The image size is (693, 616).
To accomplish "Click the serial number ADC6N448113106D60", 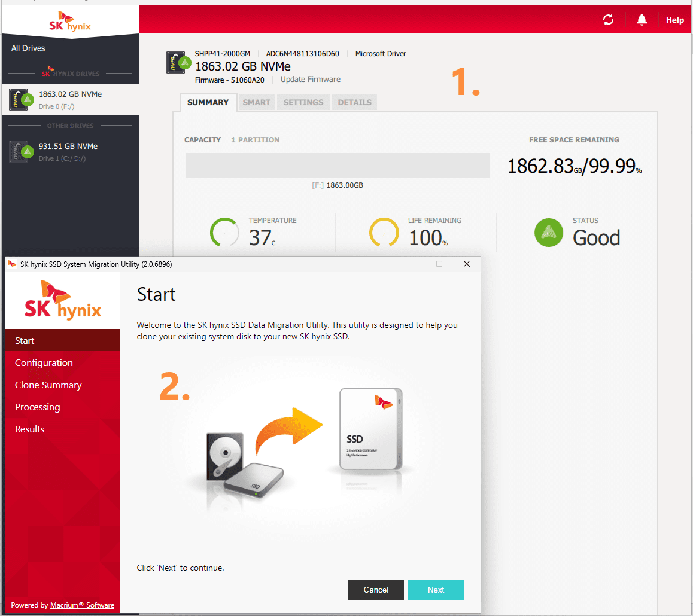I will point(302,54).
